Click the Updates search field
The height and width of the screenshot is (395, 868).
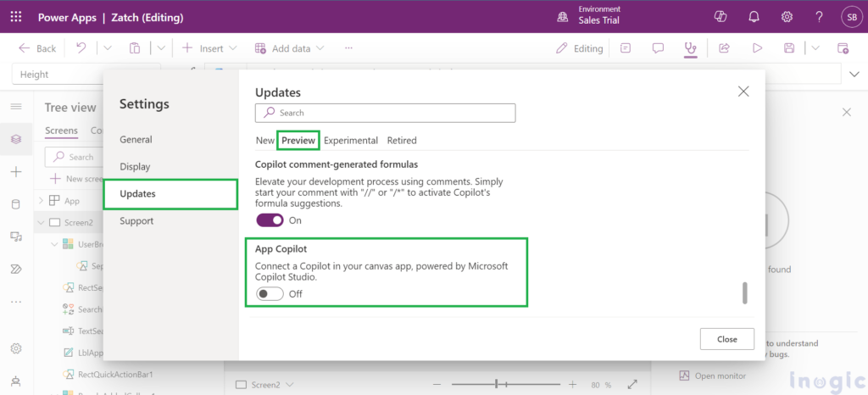pos(385,113)
